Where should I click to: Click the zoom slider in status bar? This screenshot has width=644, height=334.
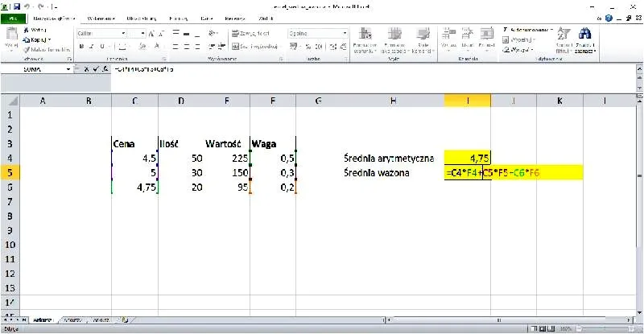pyautogui.click(x=604, y=328)
